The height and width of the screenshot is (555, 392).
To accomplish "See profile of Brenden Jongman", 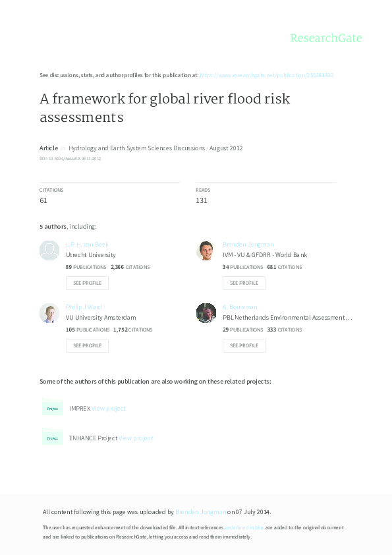I will [244, 283].
